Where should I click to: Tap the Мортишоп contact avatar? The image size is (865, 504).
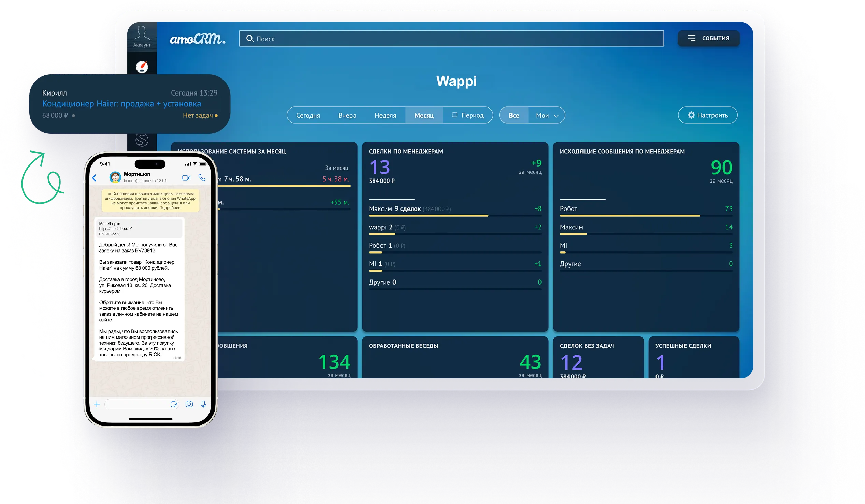click(115, 177)
